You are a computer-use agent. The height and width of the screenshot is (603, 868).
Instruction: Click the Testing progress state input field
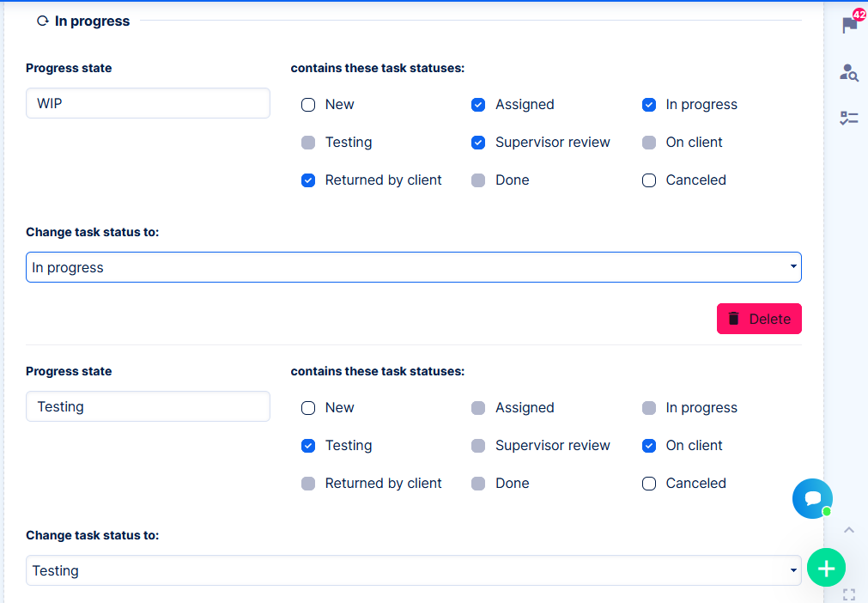point(148,406)
